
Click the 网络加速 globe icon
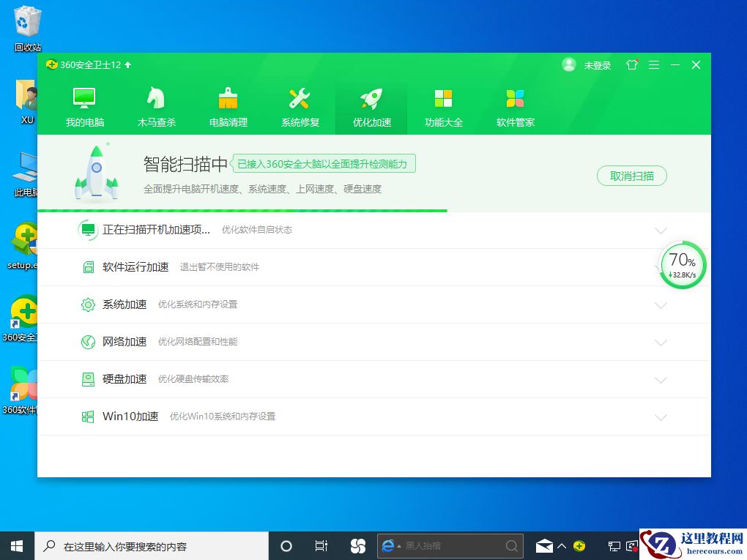[x=89, y=342]
